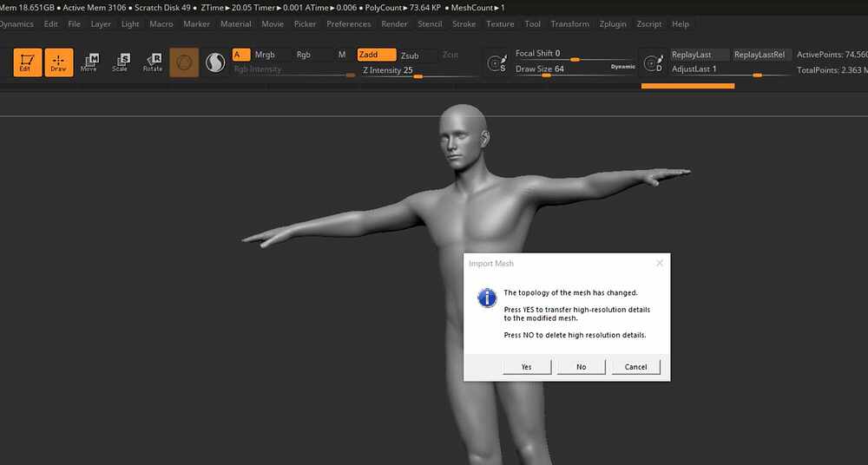Click the PolyCount 73.64 KP readout
Screen dimensions: 868x465
coord(403,8)
